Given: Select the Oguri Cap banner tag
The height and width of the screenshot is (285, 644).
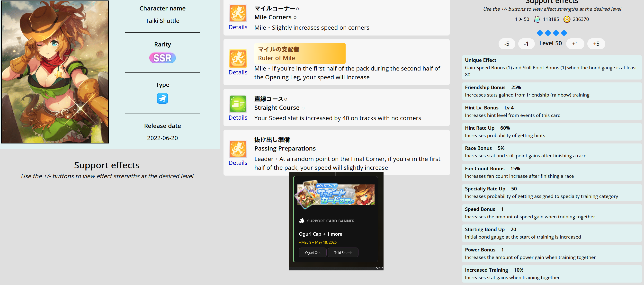Looking at the screenshot, I should pyautogui.click(x=313, y=252).
